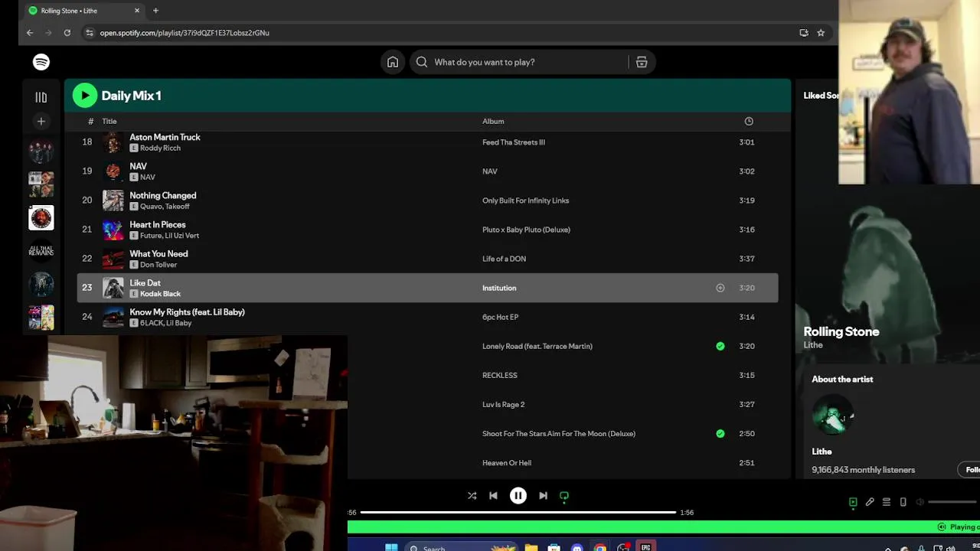This screenshot has width=980, height=551.
Task: Go to Home using house icon
Action: [x=393, y=62]
